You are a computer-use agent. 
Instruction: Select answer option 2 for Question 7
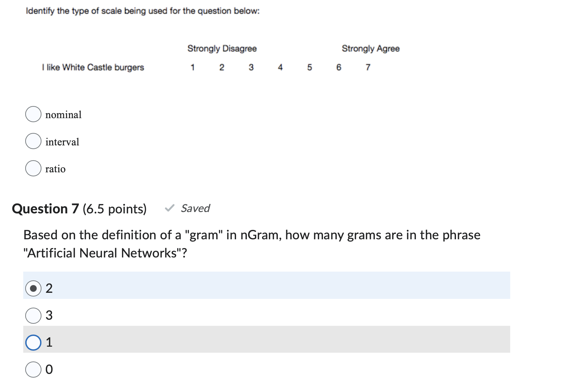click(x=33, y=288)
